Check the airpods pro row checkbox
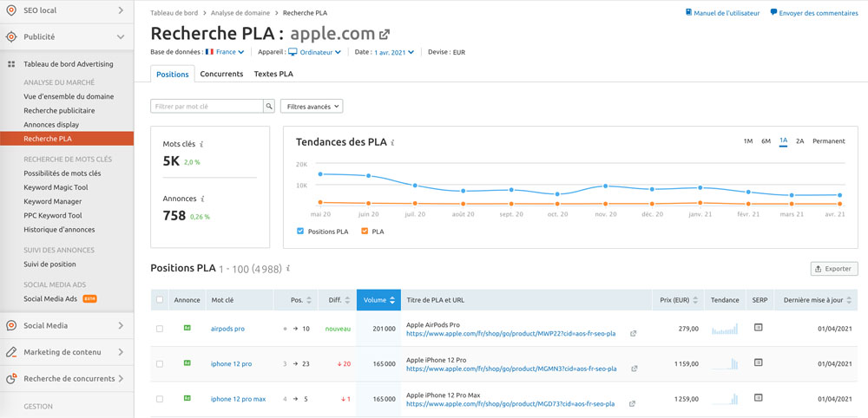Viewport: 868px width, 418px height. tap(160, 329)
